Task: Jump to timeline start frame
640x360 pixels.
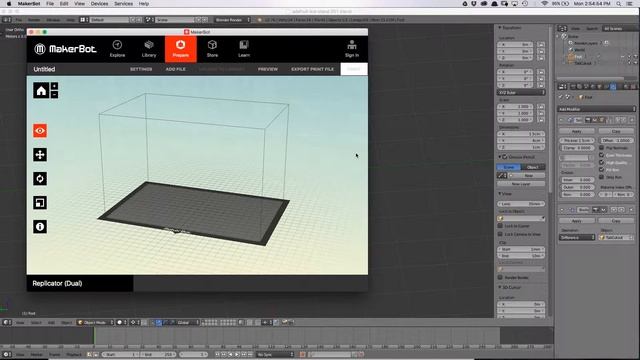Action: click(218, 355)
